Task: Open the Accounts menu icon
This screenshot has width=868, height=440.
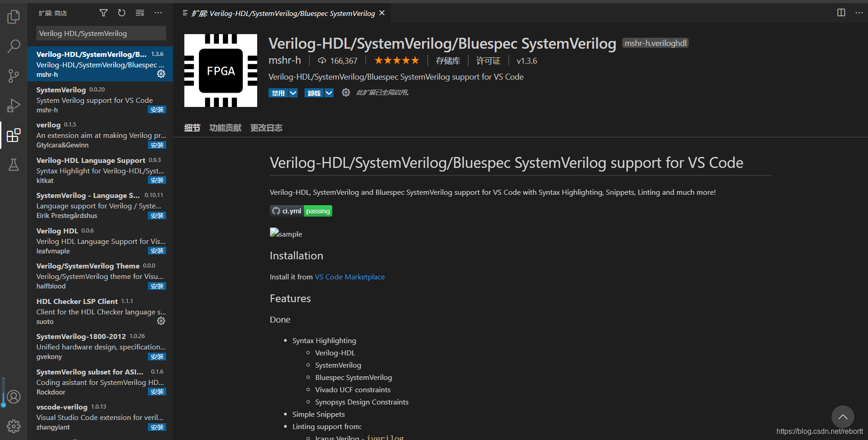Action: (x=14, y=397)
